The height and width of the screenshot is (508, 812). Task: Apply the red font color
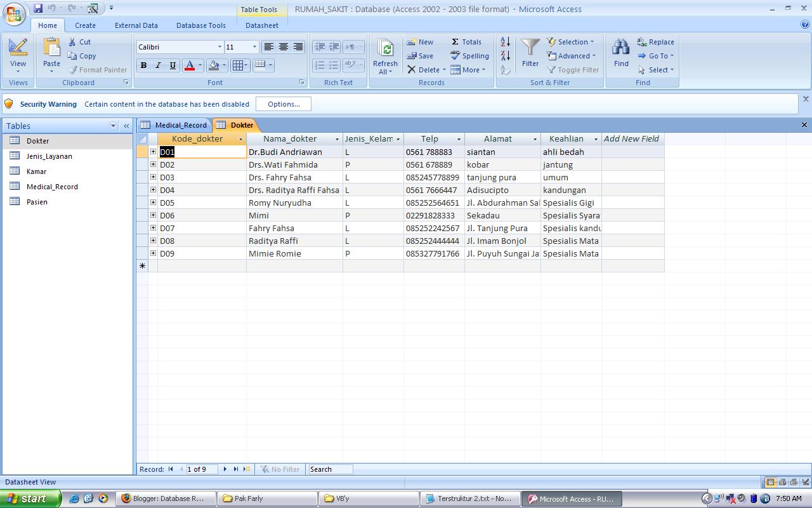pyautogui.click(x=189, y=65)
